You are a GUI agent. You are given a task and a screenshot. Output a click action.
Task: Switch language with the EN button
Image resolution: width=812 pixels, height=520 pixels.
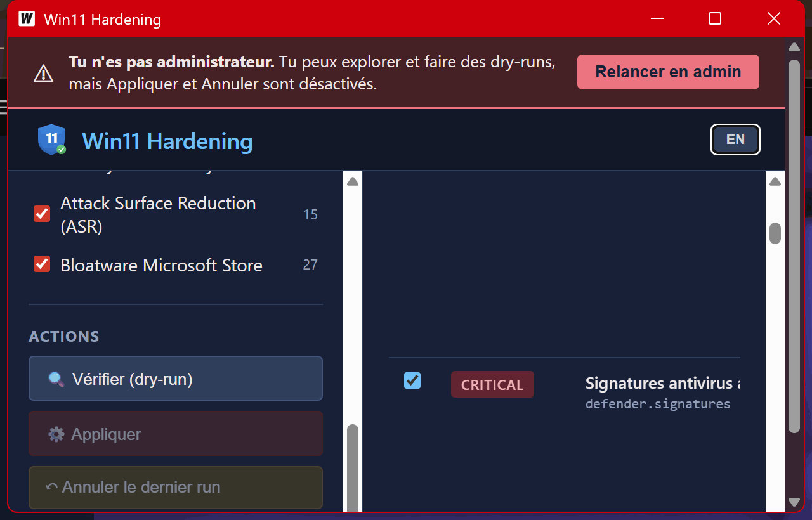tap(735, 140)
